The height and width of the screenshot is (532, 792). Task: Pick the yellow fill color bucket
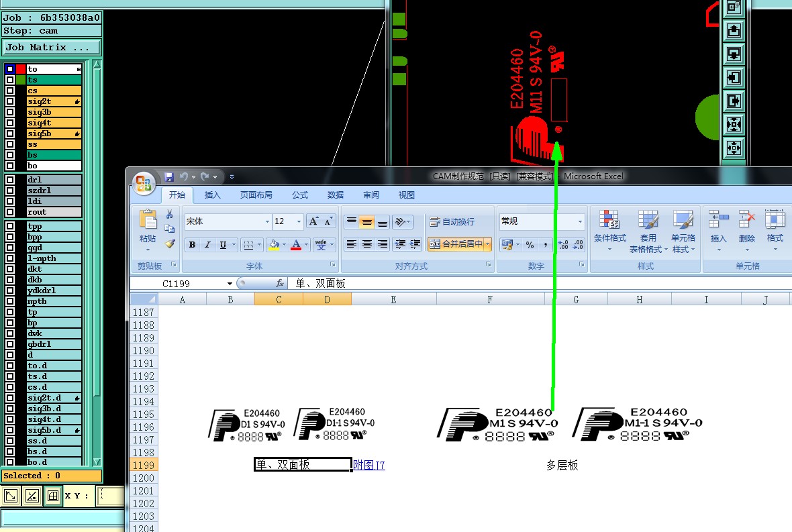click(x=275, y=245)
